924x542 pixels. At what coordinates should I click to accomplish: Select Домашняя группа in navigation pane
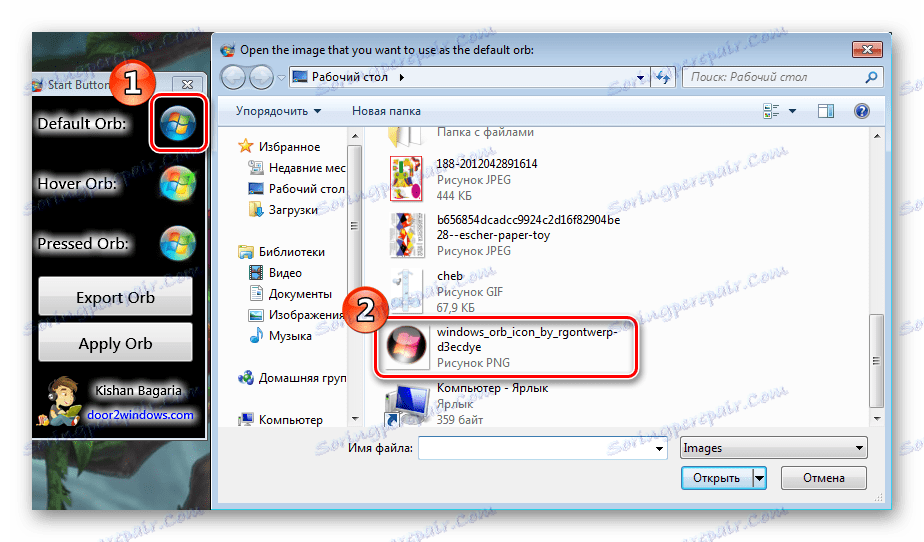[x=302, y=378]
